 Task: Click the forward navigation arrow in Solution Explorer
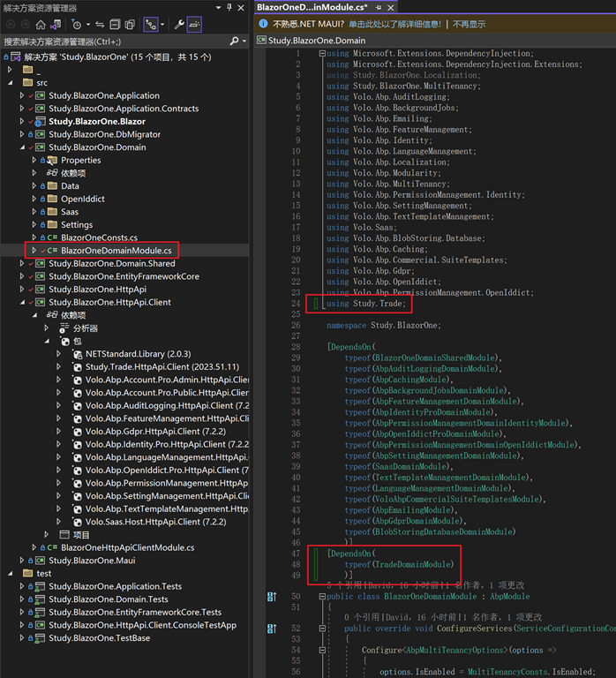point(26,25)
